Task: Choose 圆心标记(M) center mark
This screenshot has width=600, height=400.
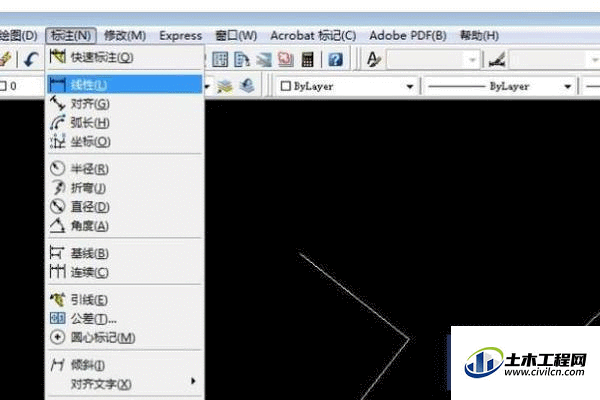Action: tap(125, 338)
